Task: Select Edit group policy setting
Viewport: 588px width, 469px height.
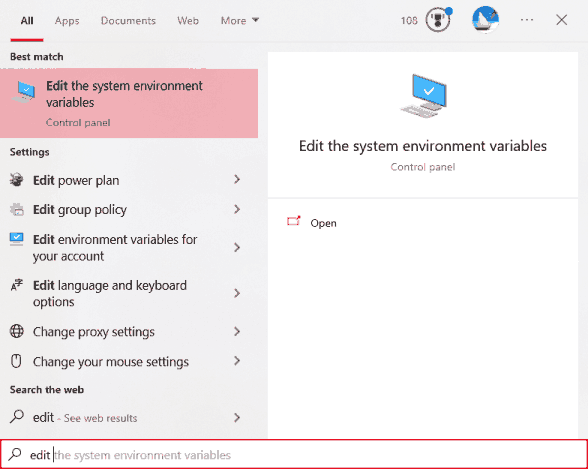Action: point(128,209)
